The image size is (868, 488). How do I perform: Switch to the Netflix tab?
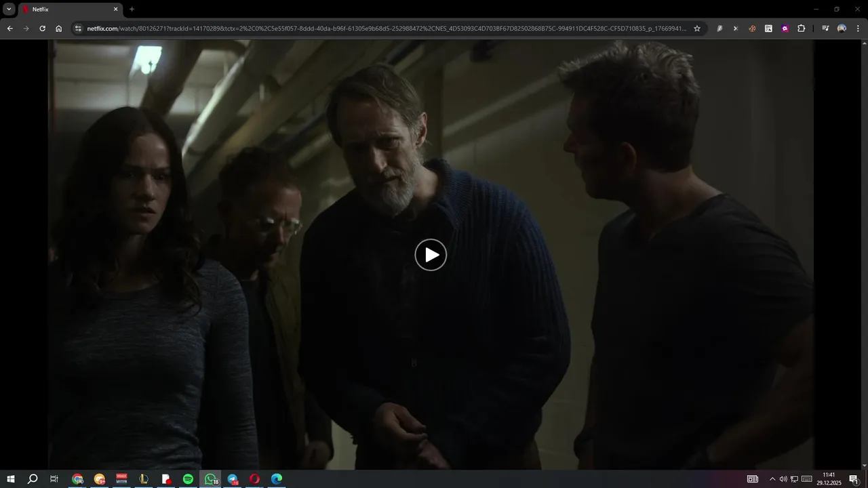tap(71, 9)
